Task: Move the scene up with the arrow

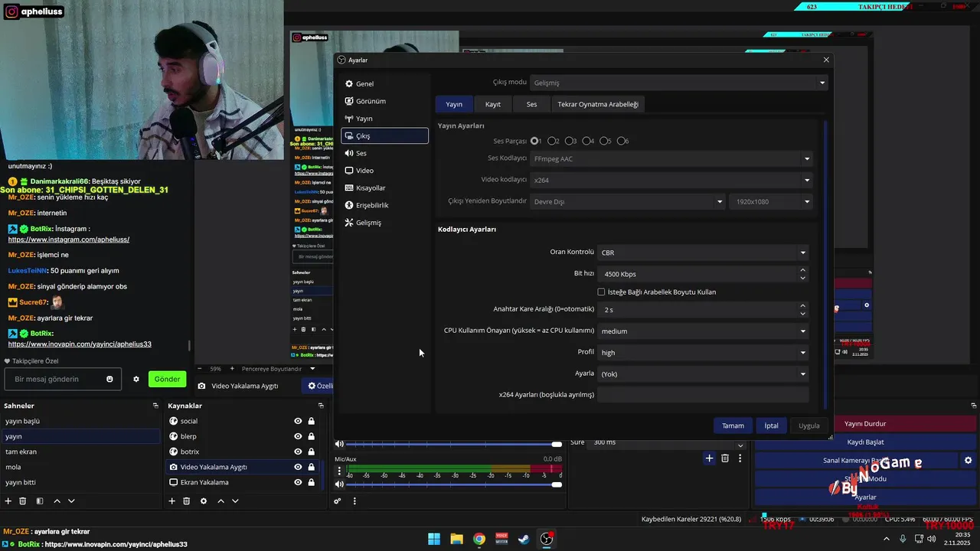Action: [x=57, y=501]
